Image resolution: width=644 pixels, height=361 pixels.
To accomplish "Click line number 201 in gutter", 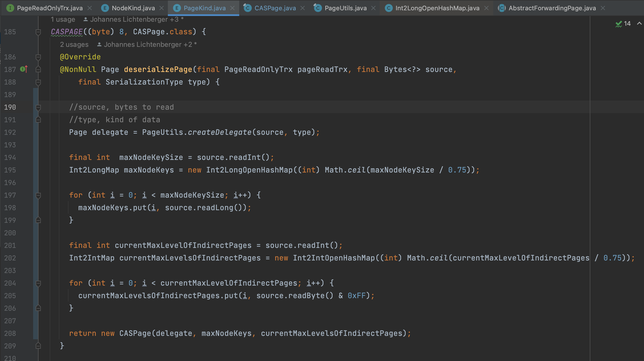I will (10, 246).
